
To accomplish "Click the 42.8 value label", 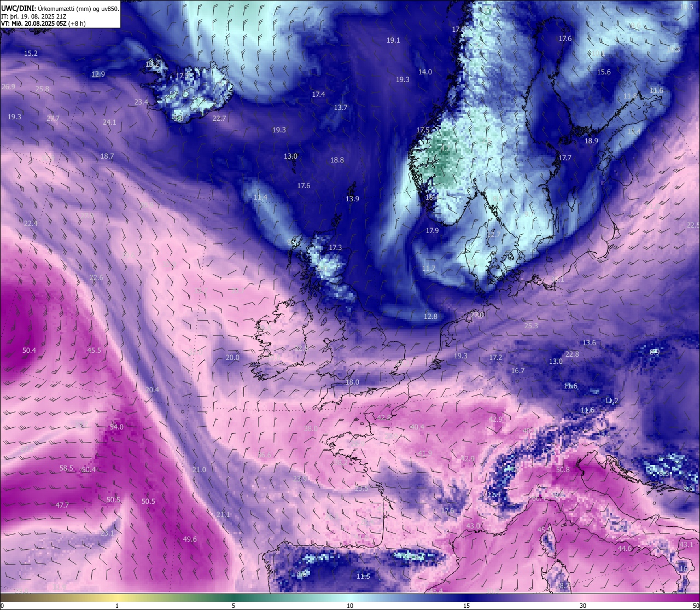I will pos(384,417).
